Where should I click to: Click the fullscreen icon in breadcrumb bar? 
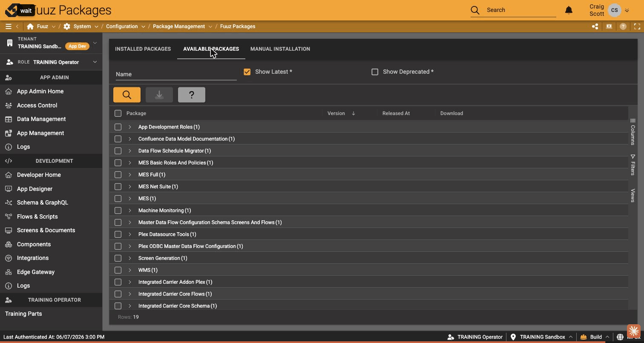[x=637, y=26]
